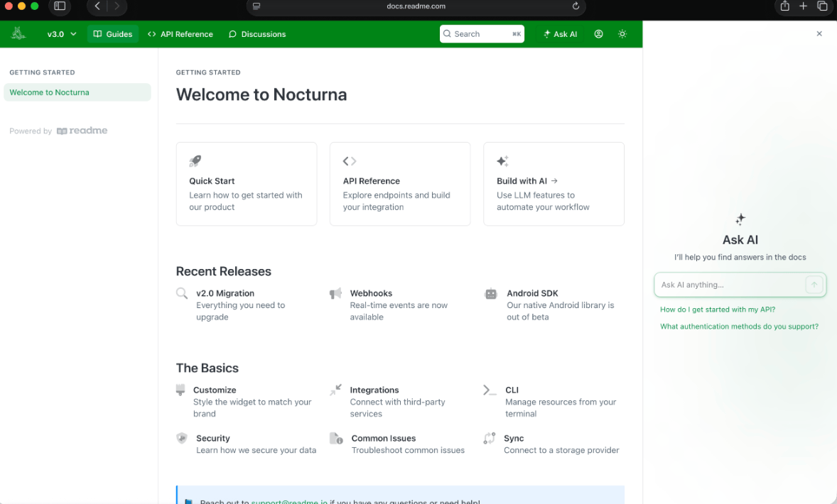This screenshot has width=837, height=504.
Task: Click the Integrations arrows icon
Action: point(336,390)
